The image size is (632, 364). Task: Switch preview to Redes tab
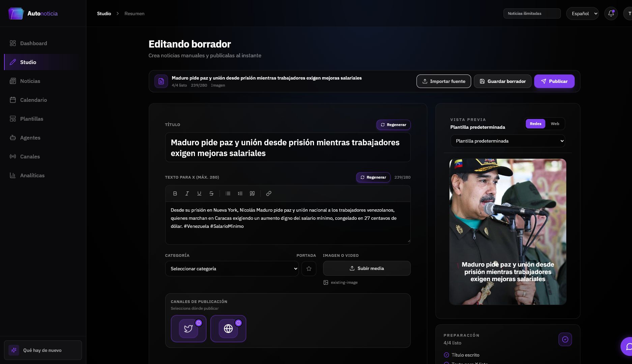point(535,124)
